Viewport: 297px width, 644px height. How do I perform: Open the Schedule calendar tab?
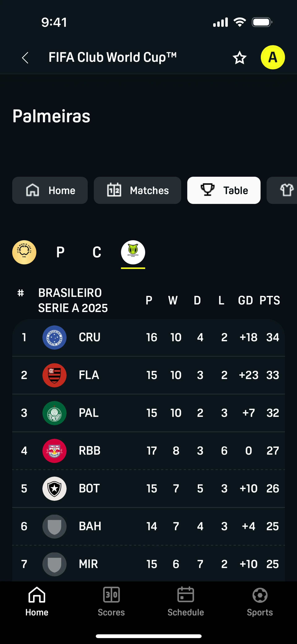tap(185, 601)
